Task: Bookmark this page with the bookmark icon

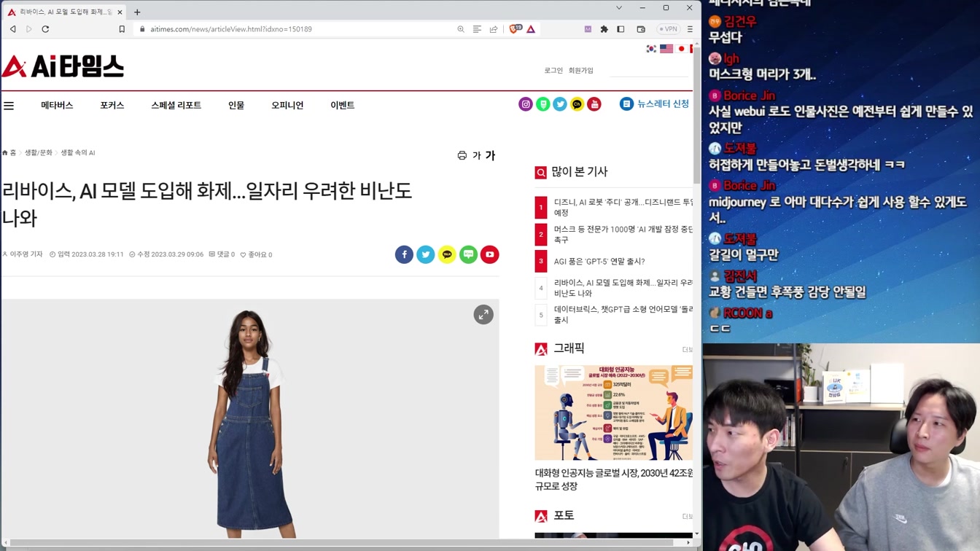Action: (x=122, y=29)
